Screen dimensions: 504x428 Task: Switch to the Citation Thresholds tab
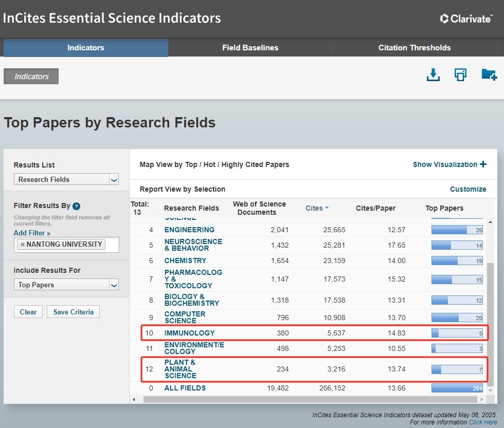click(415, 48)
